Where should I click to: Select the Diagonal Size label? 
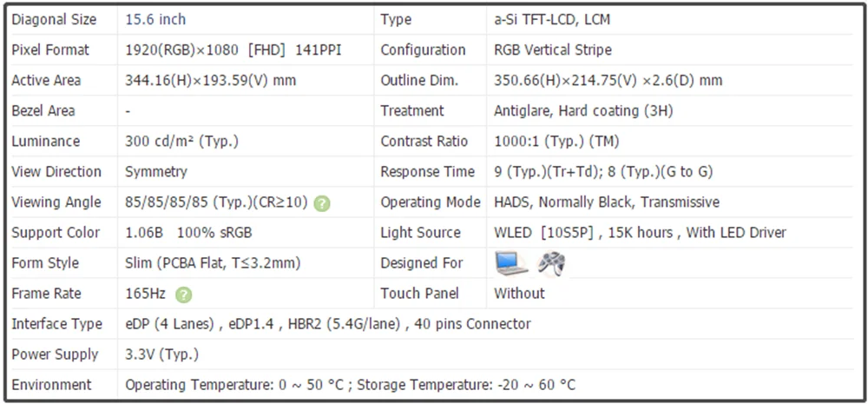pyautogui.click(x=54, y=19)
